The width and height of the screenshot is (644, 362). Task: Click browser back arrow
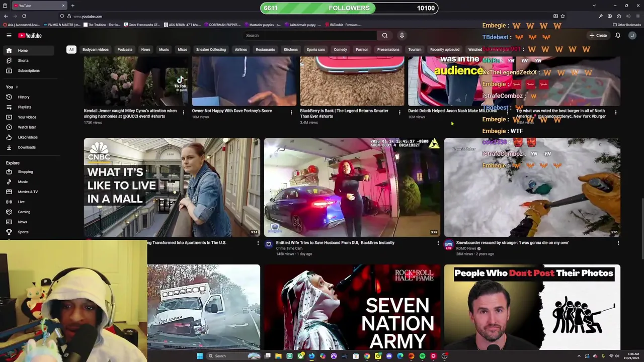coord(6,16)
